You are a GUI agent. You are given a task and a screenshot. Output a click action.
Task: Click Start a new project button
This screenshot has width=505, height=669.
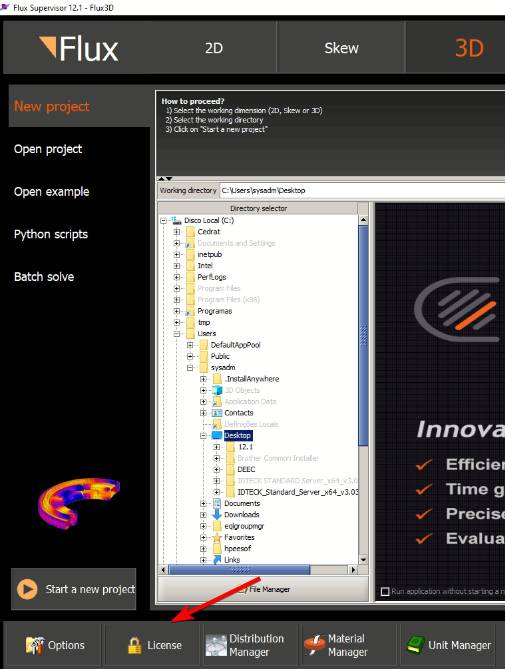click(x=74, y=589)
